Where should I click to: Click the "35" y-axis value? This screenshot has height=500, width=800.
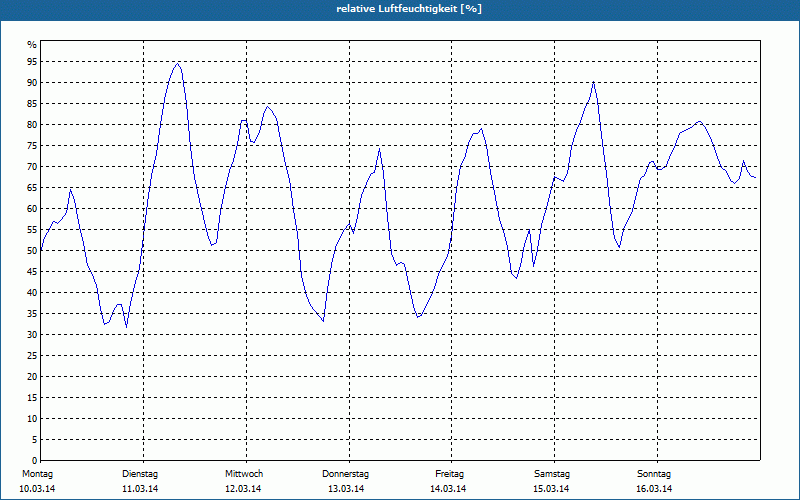pyautogui.click(x=32, y=314)
